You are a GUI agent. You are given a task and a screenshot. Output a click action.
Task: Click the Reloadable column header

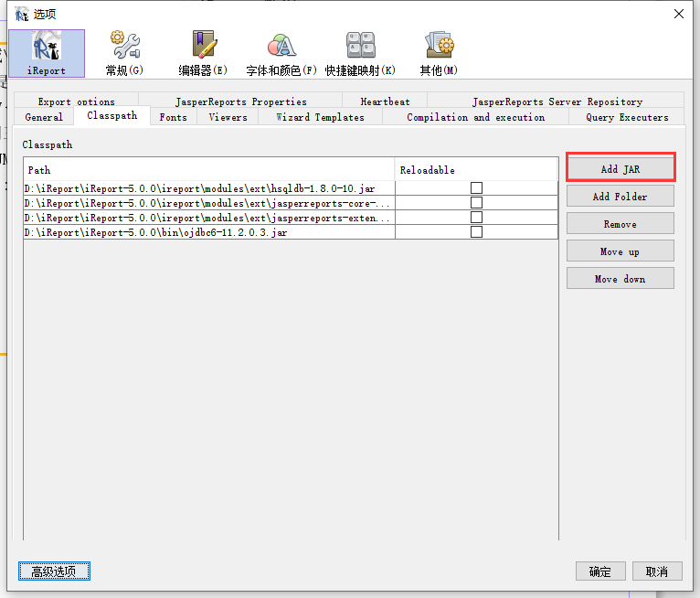(x=476, y=169)
